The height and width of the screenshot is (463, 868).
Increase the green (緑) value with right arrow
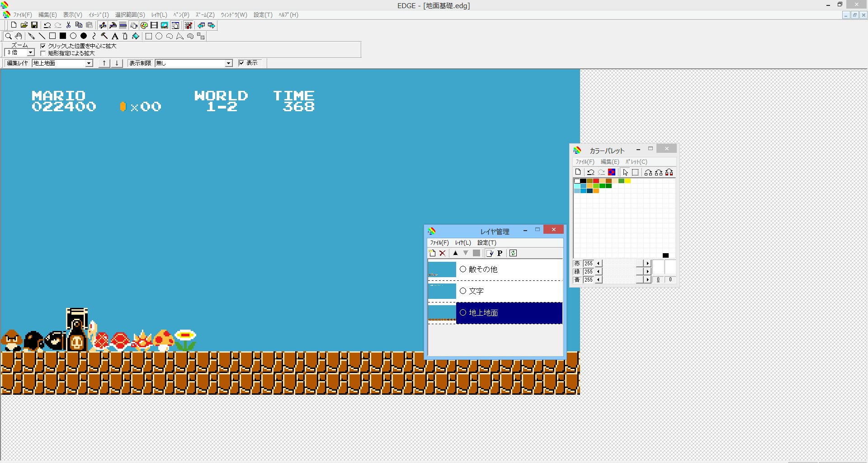click(647, 272)
